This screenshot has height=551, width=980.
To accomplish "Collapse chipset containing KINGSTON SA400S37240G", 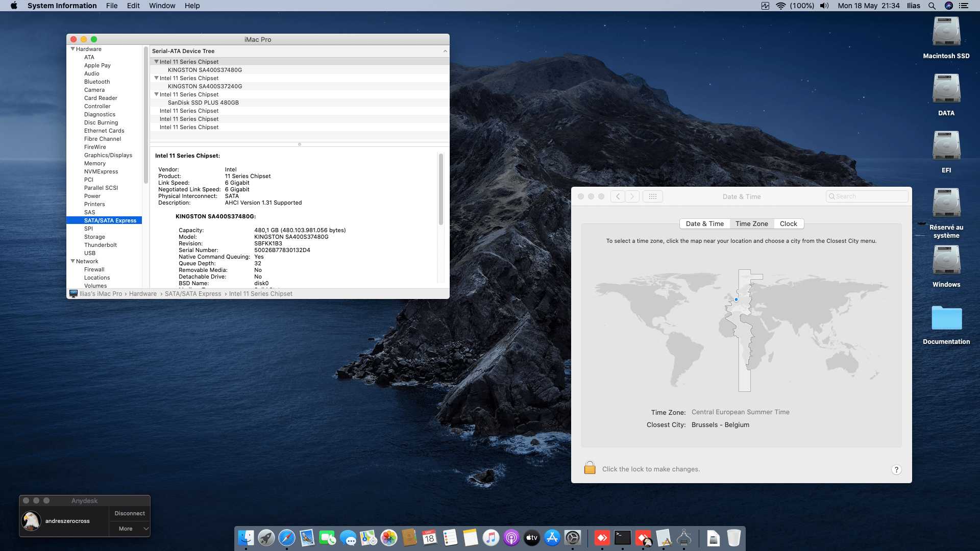I will [x=156, y=78].
